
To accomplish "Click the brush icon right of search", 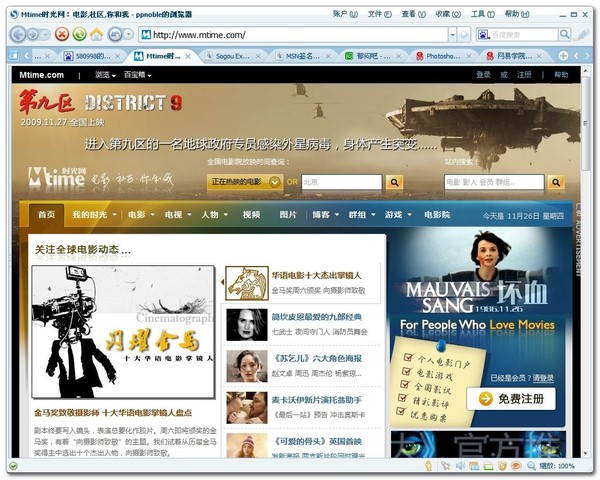I will 583,34.
